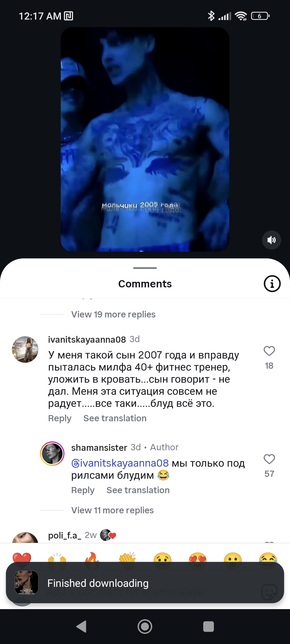Open ivanitskayaanna08's profile picture

25,349
